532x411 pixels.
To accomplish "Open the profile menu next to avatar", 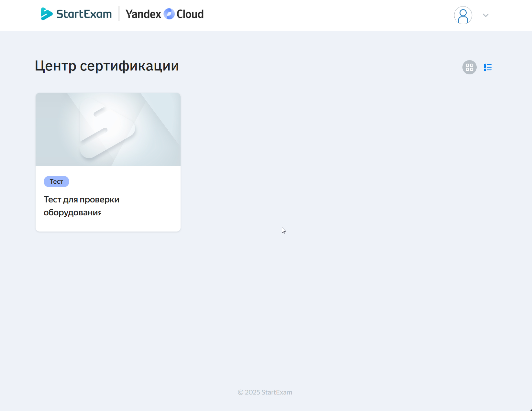I will tap(485, 15).
